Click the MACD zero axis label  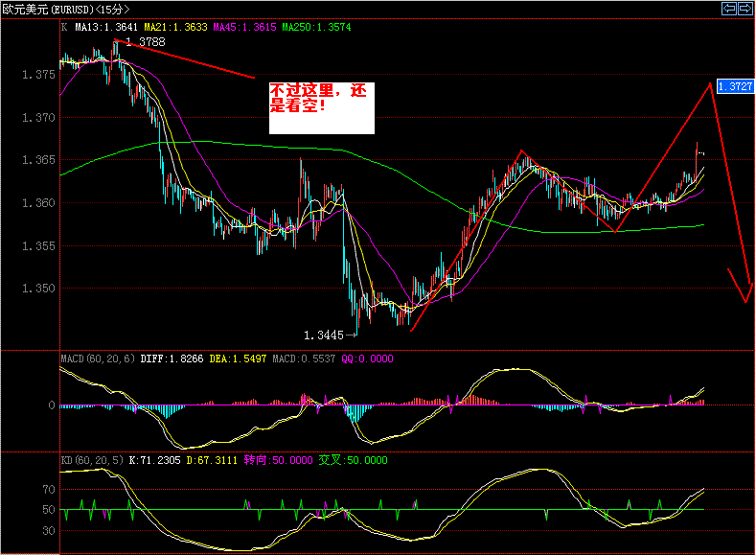[52, 405]
